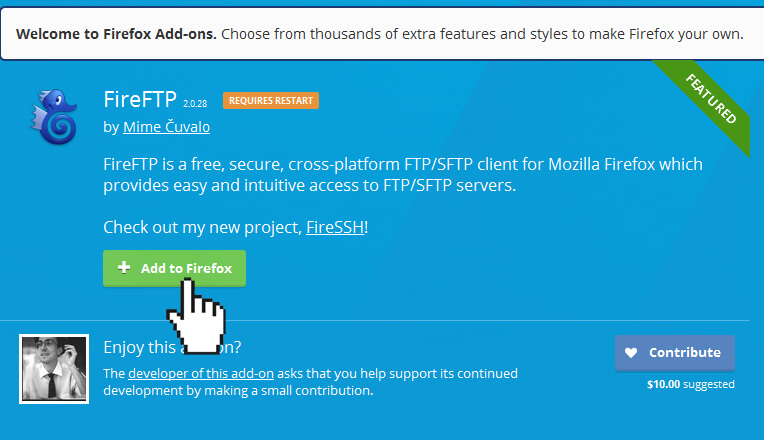Follow the FireSSH project link
This screenshot has height=440, width=764.
pyautogui.click(x=335, y=227)
